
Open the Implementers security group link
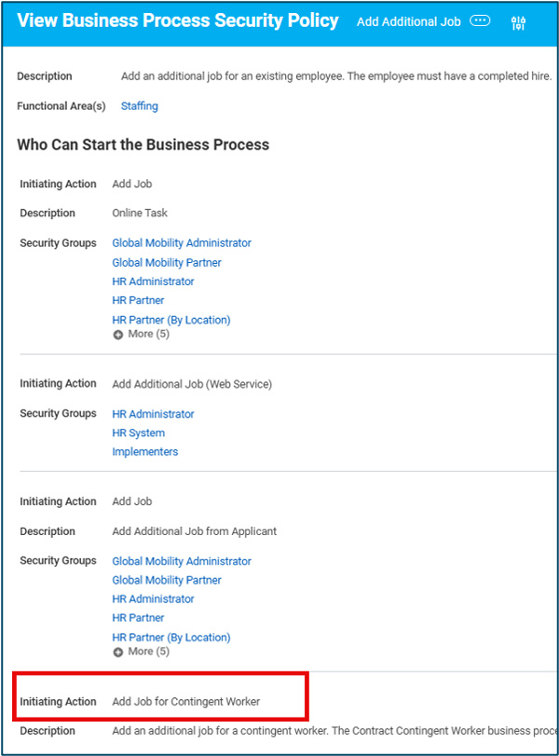[145, 451]
